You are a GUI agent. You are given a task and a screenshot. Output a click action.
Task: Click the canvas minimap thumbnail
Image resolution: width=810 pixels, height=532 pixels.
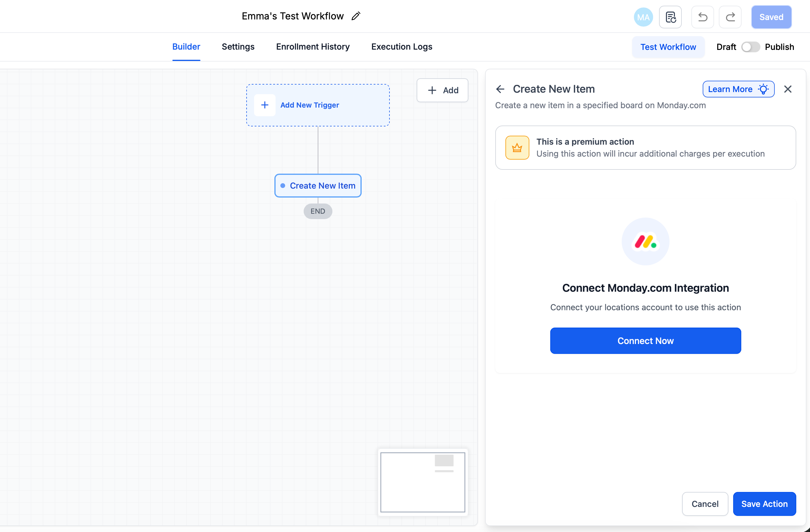click(423, 482)
